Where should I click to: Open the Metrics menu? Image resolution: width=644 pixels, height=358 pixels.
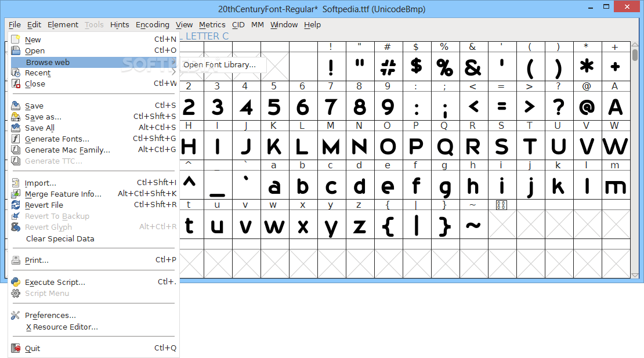click(x=212, y=24)
